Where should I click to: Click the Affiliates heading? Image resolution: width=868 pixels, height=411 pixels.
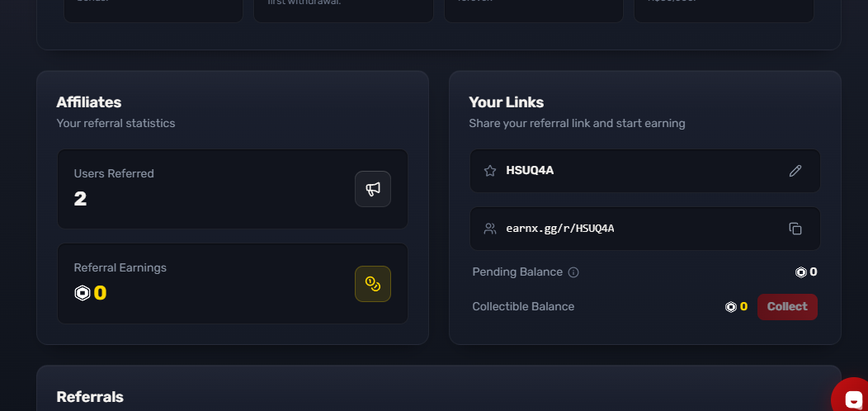(x=88, y=102)
